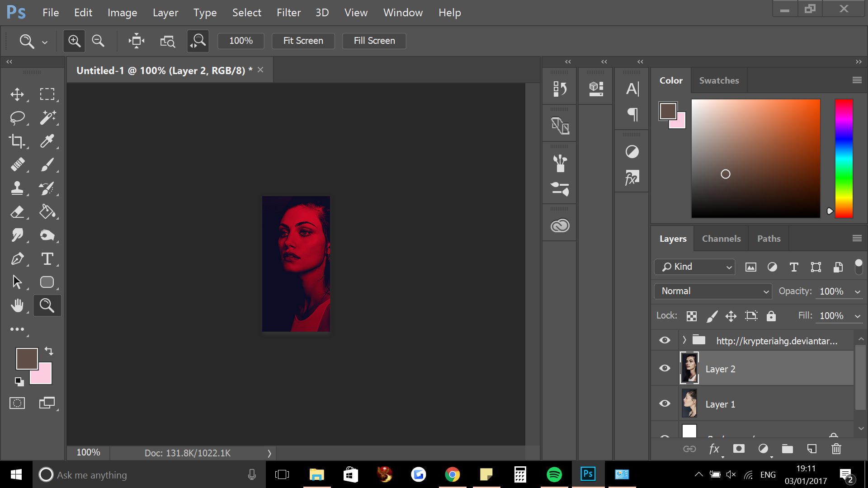Click the zoom out magnifier icon
868x488 pixels.
(x=98, y=41)
